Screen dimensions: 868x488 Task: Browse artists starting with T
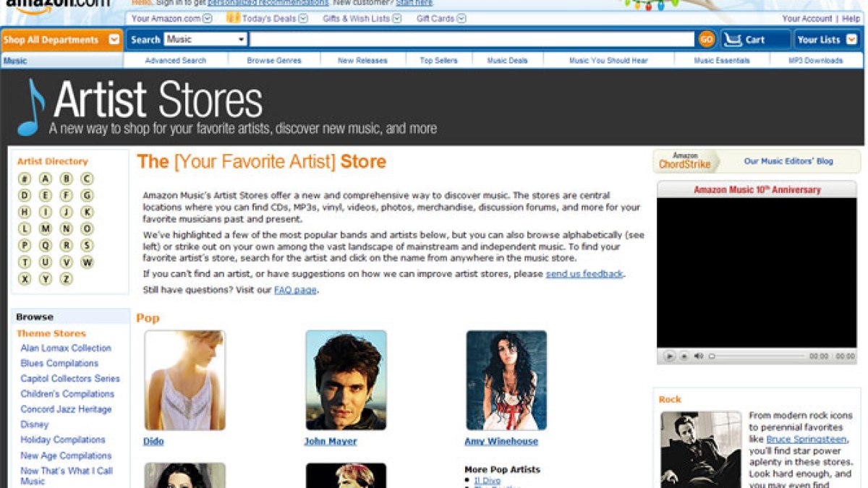pyautogui.click(x=25, y=262)
